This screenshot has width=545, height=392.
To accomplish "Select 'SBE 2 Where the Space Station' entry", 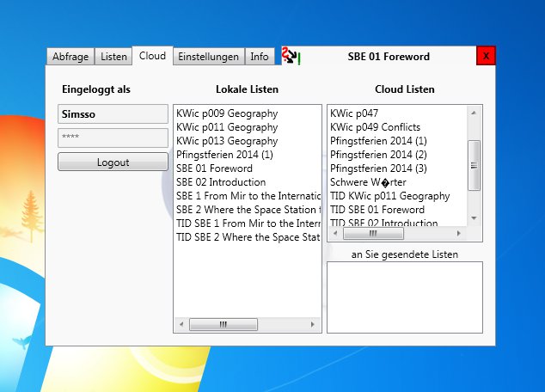I will pos(248,210).
